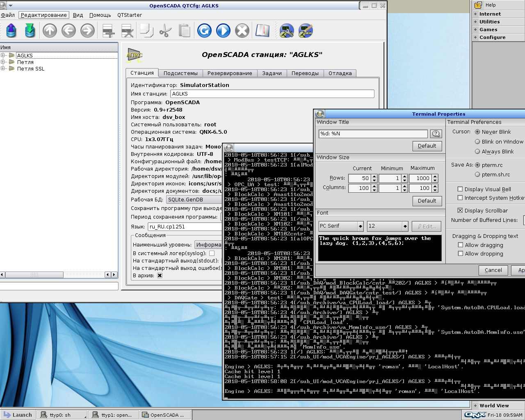
Task: Click the back arrow navigation icon
Action: 68,31
